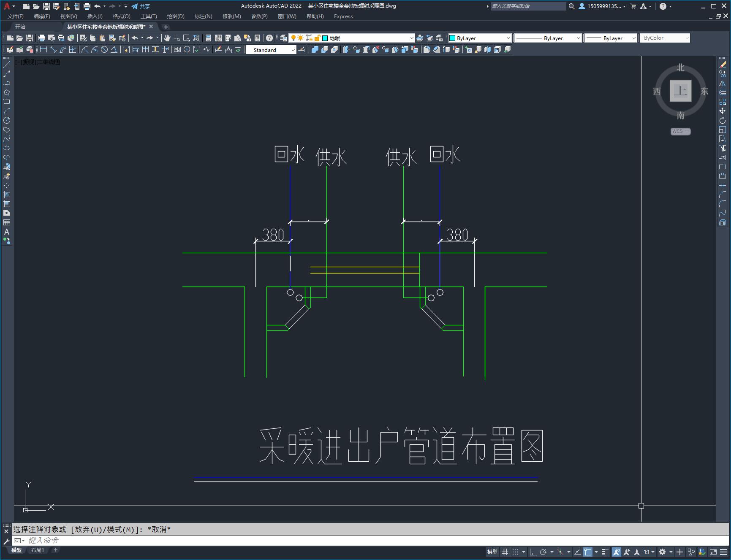
Task: Toggle clean screen mode
Action: (713, 552)
